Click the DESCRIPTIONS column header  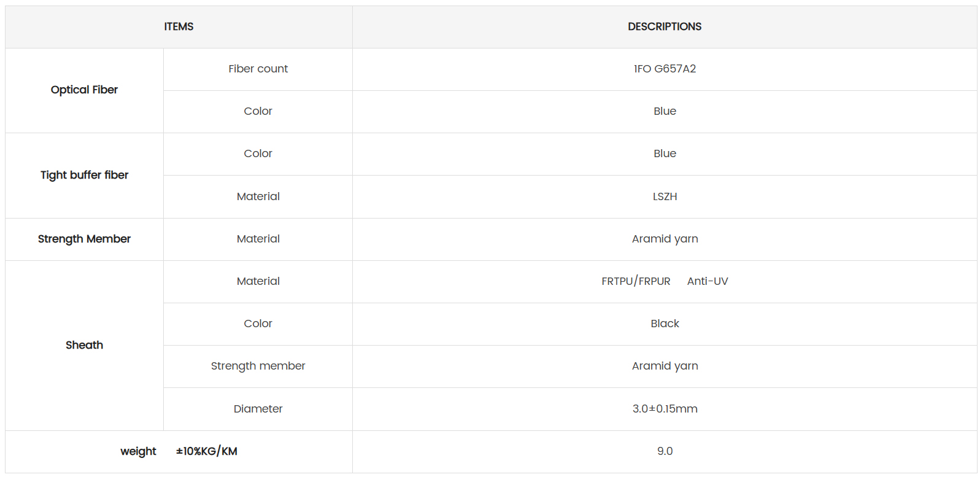point(664,26)
